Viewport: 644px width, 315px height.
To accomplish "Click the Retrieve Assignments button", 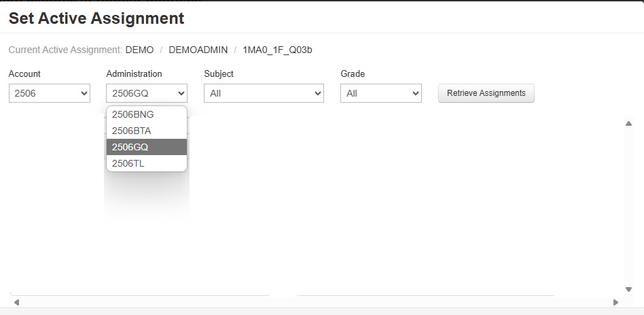I will (x=486, y=93).
